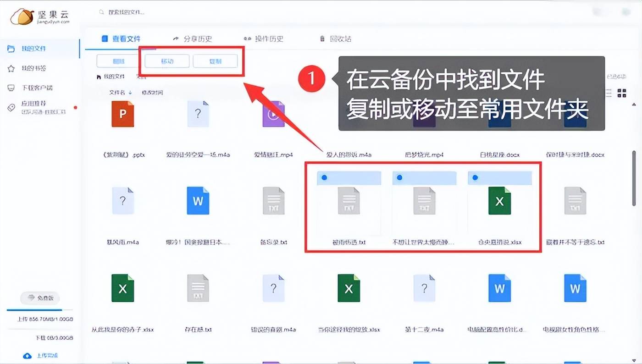The width and height of the screenshot is (642, 364).
Task: Select the Word file starting with 爆冷
Action: [198, 201]
